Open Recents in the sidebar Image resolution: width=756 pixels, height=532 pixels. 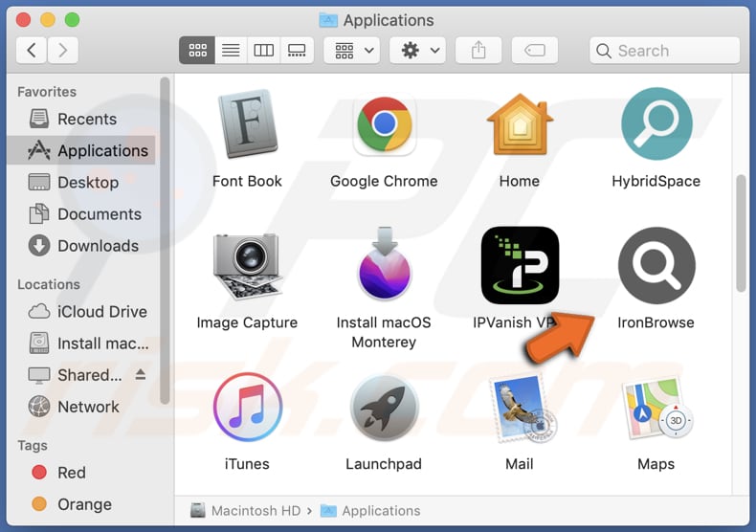[81, 119]
